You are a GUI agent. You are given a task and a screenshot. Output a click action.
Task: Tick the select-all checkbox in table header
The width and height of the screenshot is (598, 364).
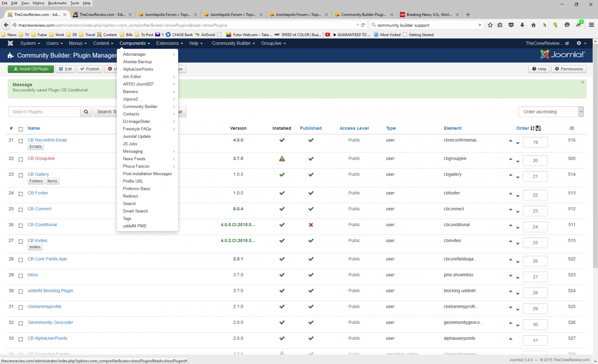pos(21,129)
